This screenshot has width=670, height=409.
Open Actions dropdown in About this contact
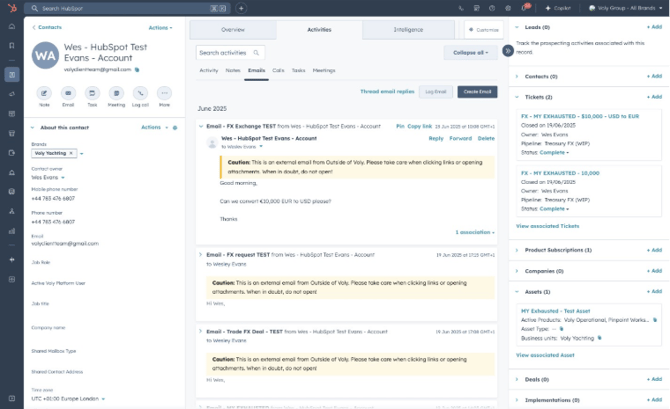(154, 127)
